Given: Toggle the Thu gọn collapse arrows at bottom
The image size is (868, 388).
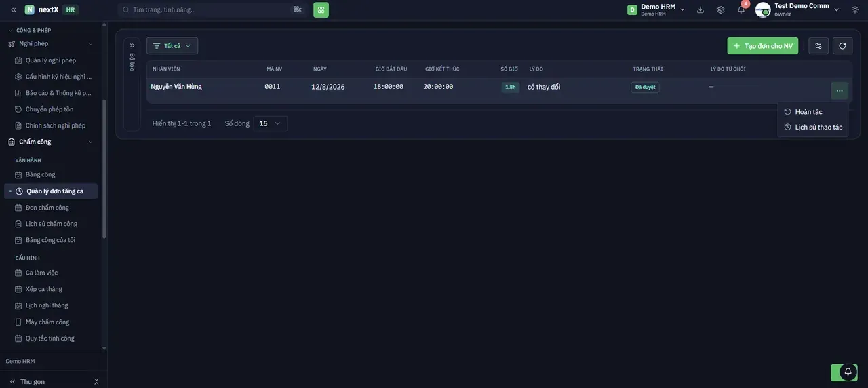Looking at the screenshot, I should tap(96, 381).
